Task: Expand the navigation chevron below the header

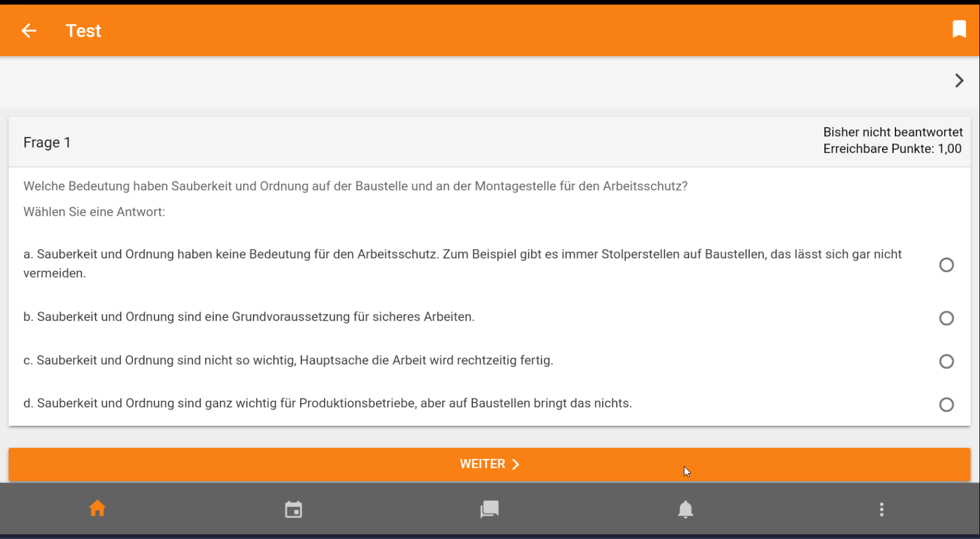Action: pyautogui.click(x=959, y=80)
